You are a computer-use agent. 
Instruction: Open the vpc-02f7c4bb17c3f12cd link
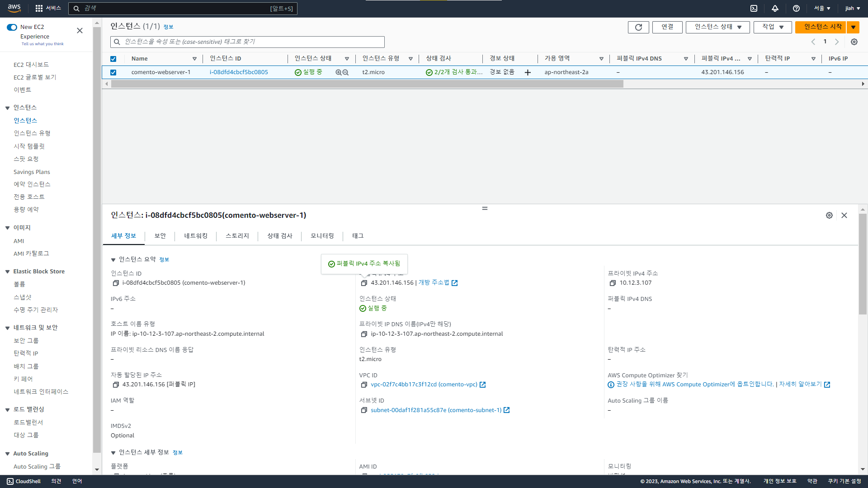[424, 385]
